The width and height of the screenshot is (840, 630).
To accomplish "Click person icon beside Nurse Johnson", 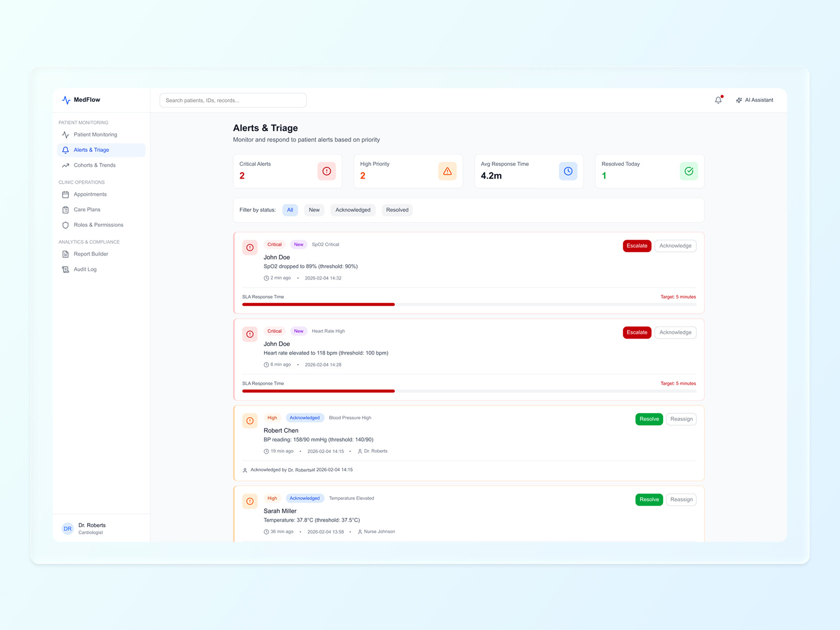I will click(x=360, y=532).
